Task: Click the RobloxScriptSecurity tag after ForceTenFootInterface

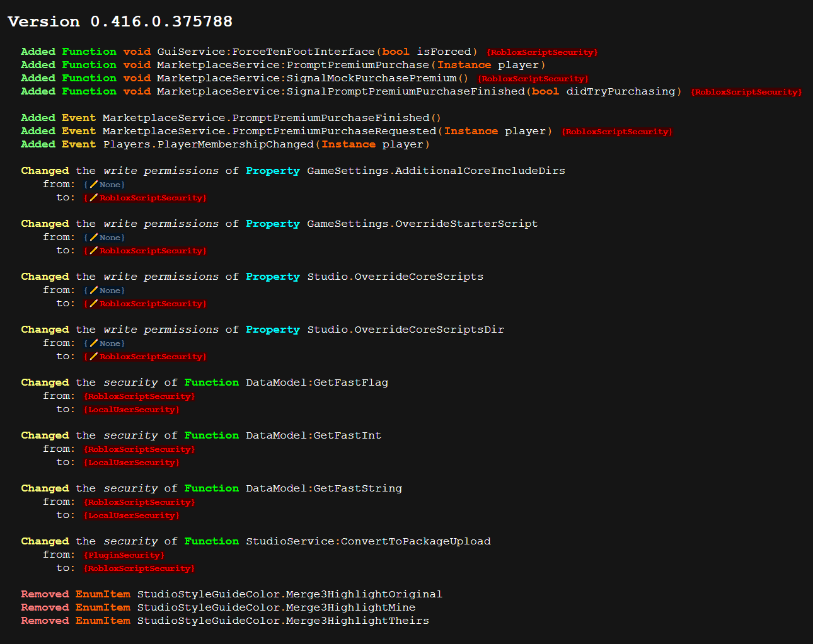Action: coord(542,52)
